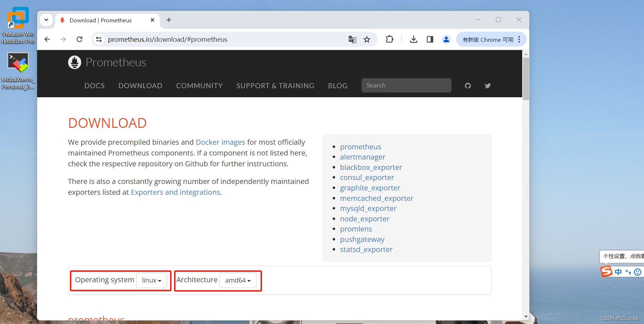Click the scrollbar down arrow

point(526,317)
